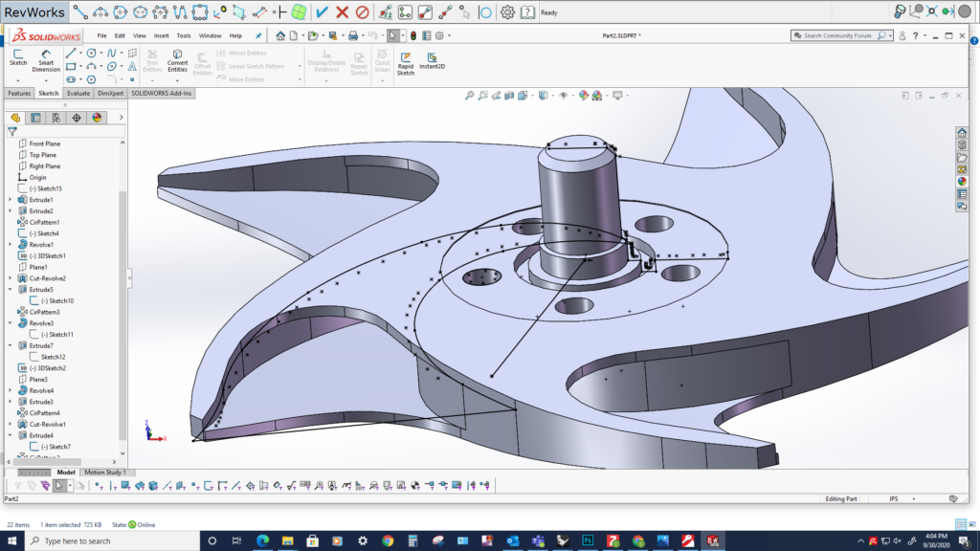
Task: Select the Convert Entities tool
Action: click(x=177, y=59)
